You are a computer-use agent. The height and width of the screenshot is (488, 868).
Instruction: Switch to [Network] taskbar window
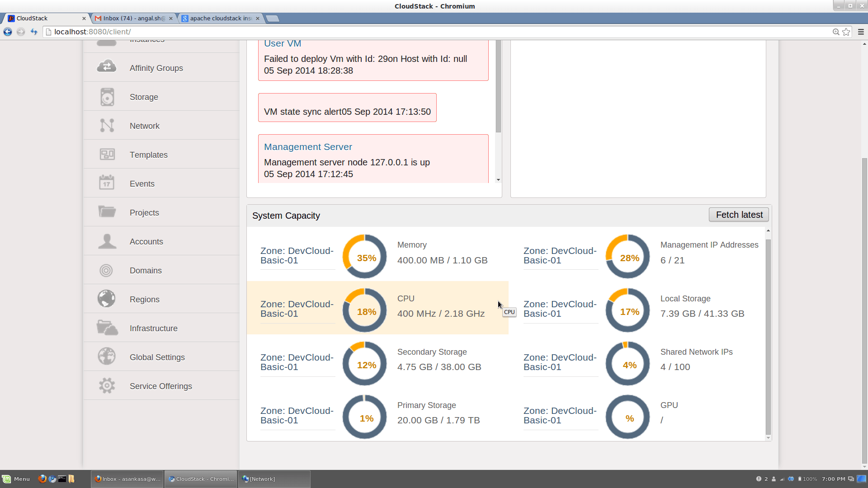274,479
